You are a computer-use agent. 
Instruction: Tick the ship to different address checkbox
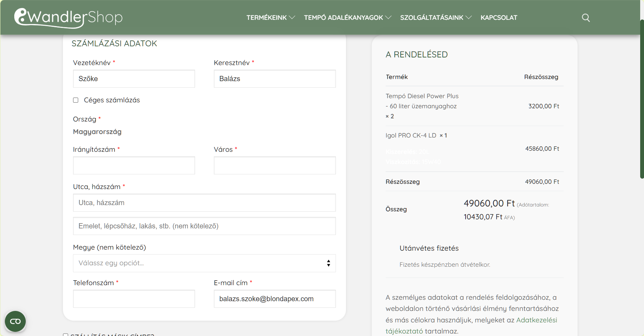coord(65,335)
